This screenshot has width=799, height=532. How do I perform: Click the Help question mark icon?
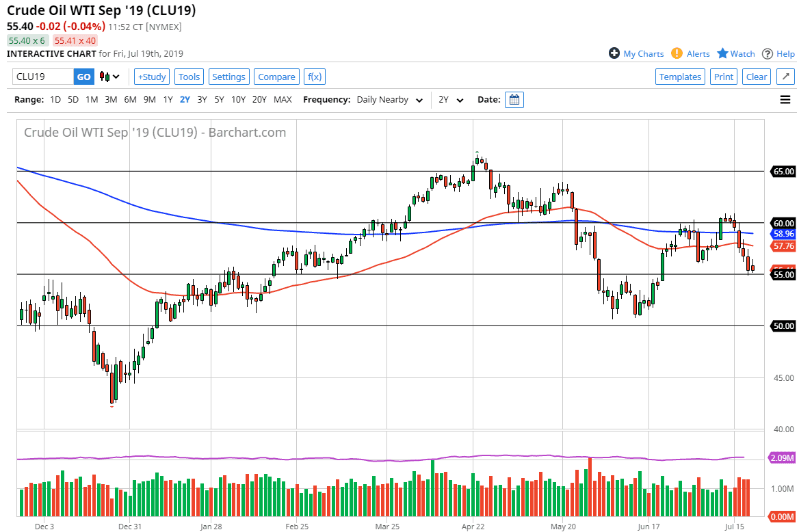pyautogui.click(x=768, y=53)
